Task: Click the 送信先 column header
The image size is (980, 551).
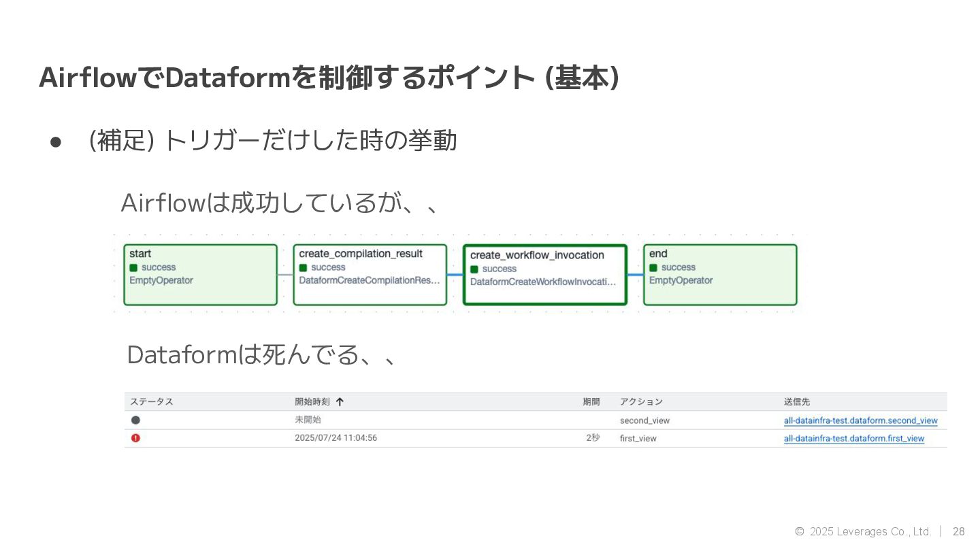Action: (x=797, y=401)
